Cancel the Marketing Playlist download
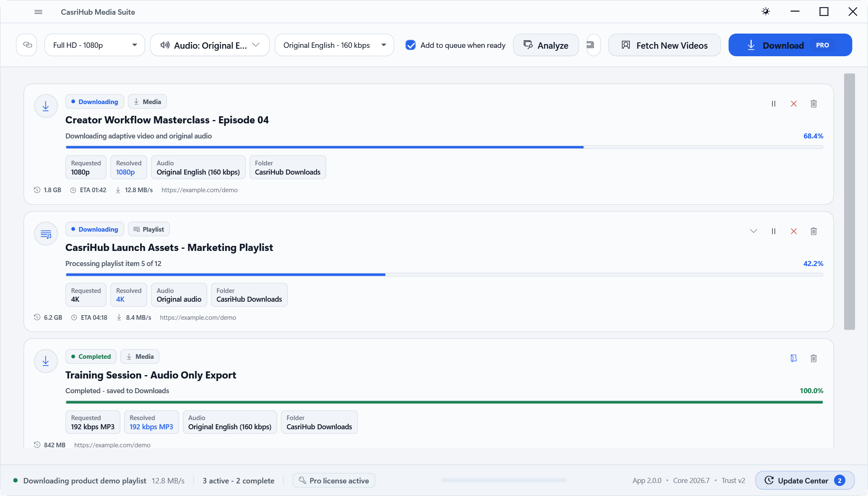The height and width of the screenshot is (496, 868). (794, 231)
